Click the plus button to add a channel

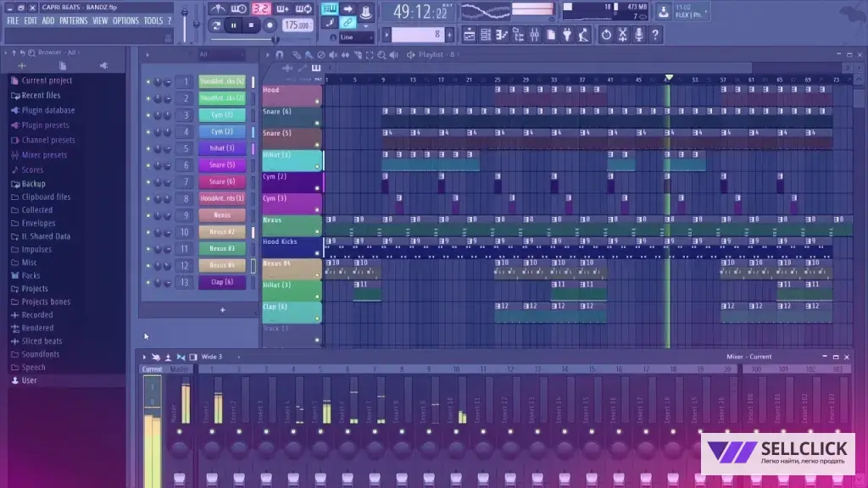click(223, 310)
